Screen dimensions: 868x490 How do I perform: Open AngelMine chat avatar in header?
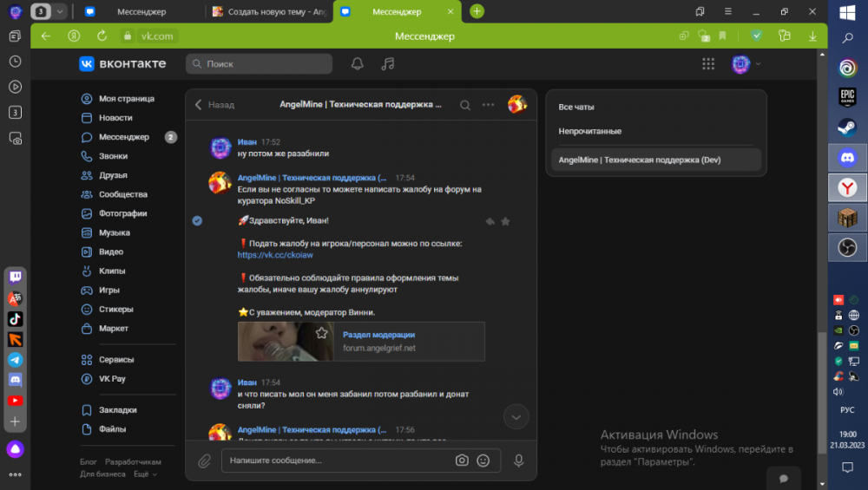[x=517, y=104]
